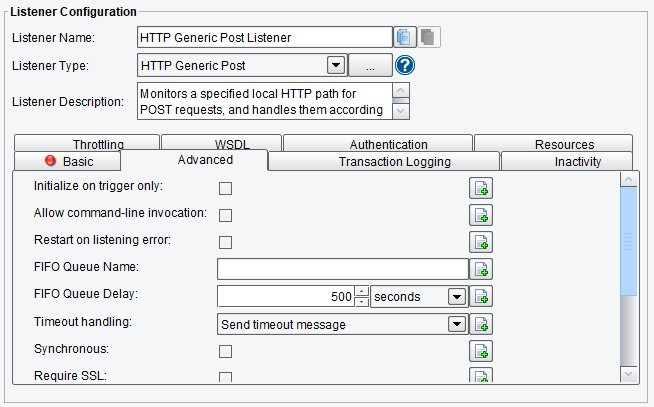The height and width of the screenshot is (407, 654).
Task: Tick Restart on listening error checkbox
Action: coord(225,242)
